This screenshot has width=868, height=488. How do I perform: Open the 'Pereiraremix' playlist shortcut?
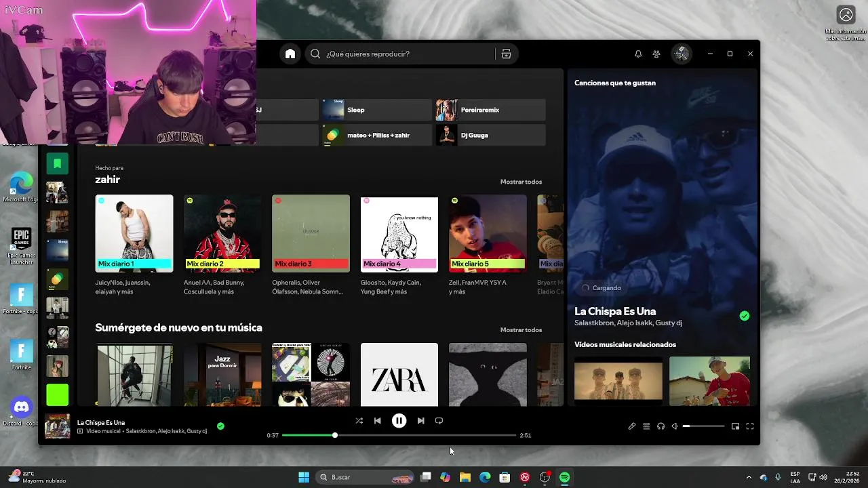coord(490,110)
